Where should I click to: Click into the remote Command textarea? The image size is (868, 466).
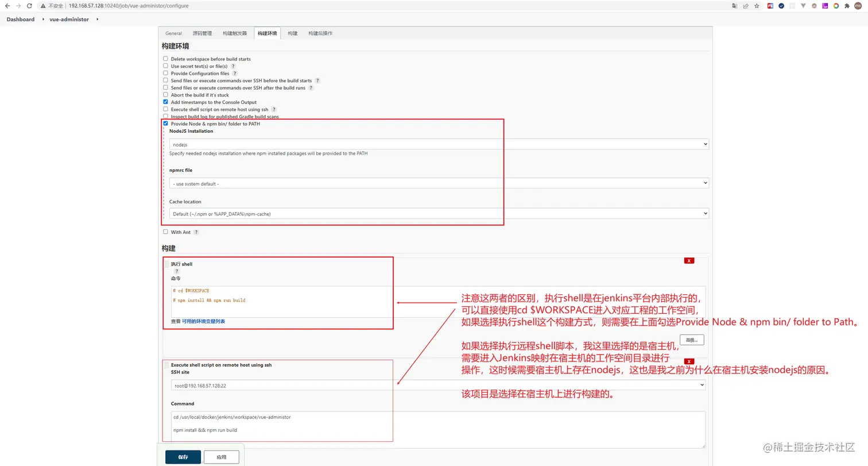[x=438, y=429]
